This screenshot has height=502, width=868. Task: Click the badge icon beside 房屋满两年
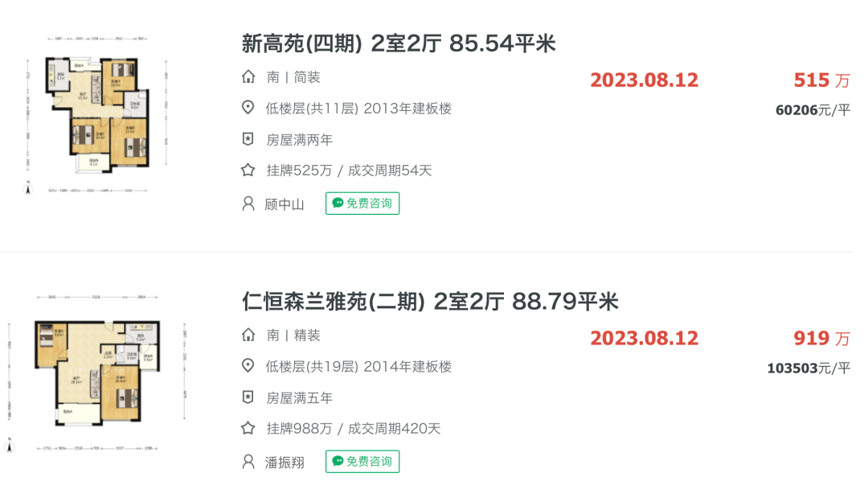point(248,139)
